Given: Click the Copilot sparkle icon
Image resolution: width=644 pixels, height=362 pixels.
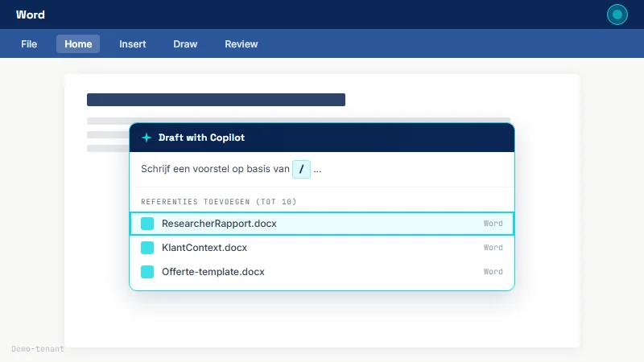Looking at the screenshot, I should point(147,138).
